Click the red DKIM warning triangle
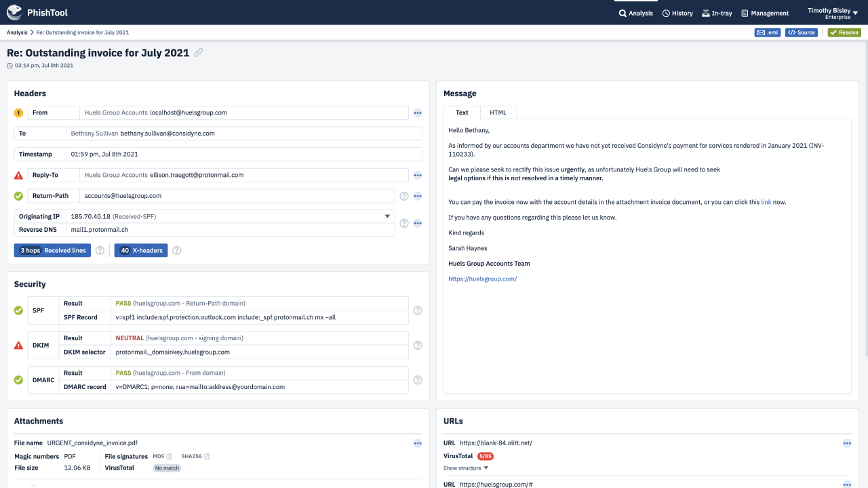 coord(18,345)
